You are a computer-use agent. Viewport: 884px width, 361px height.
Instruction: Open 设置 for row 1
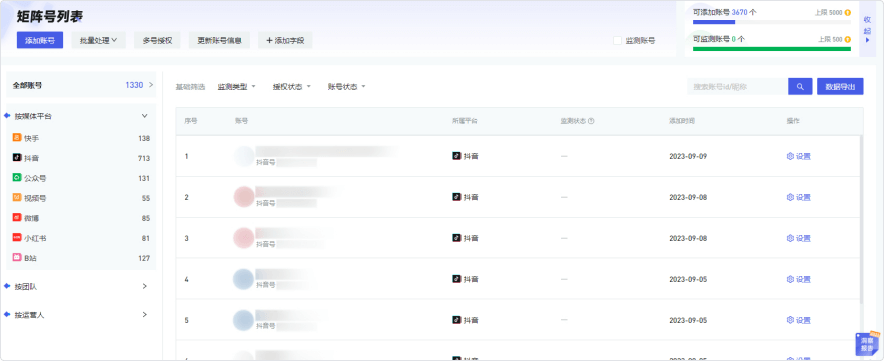[798, 156]
